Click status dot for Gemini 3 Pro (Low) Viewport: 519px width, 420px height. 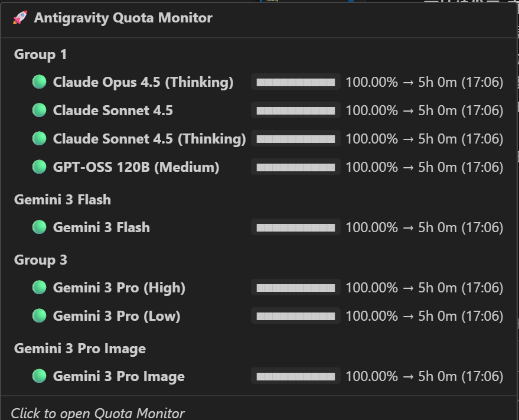click(40, 315)
